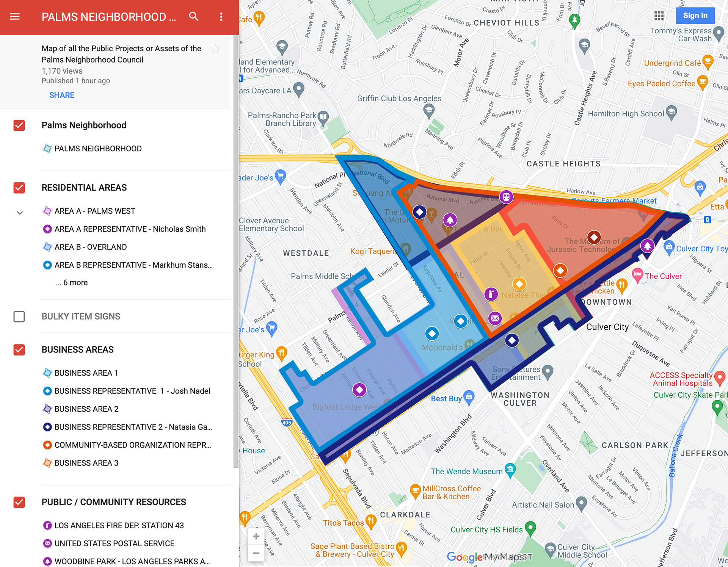728x567 pixels.
Task: Click the orange diamond marker near Jasmine
Action: click(x=560, y=271)
